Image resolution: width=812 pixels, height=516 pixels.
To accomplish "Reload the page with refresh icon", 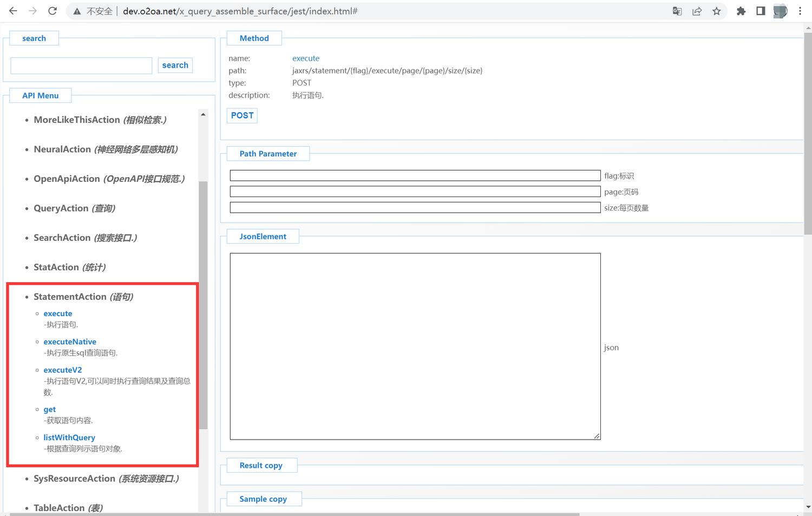I will pyautogui.click(x=53, y=11).
